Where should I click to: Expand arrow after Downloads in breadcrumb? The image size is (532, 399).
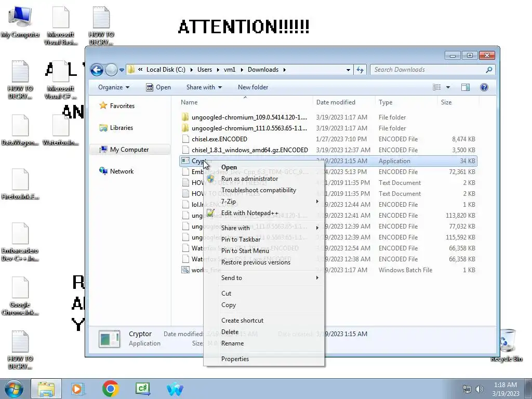(x=284, y=70)
